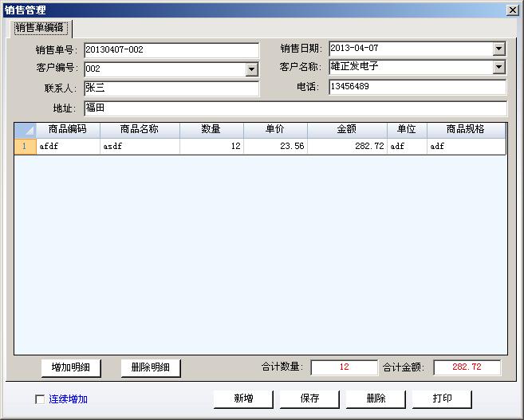Click the 单位 column header
524x420 pixels.
point(407,130)
